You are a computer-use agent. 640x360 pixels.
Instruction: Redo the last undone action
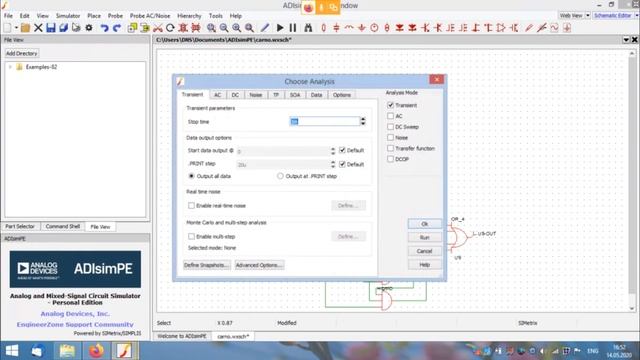point(117,28)
